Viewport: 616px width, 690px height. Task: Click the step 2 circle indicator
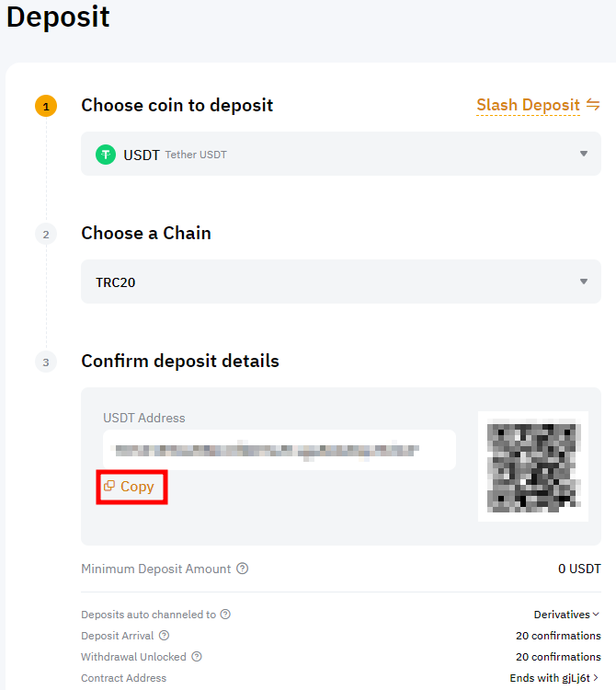(46, 234)
